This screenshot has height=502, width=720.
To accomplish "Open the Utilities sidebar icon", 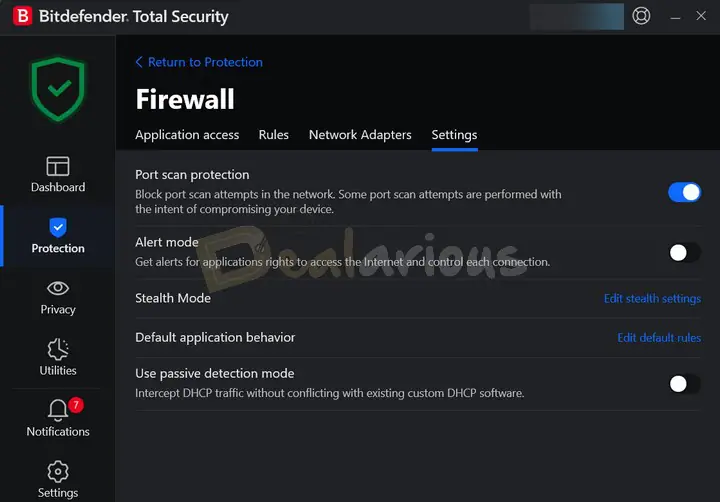I will [58, 349].
